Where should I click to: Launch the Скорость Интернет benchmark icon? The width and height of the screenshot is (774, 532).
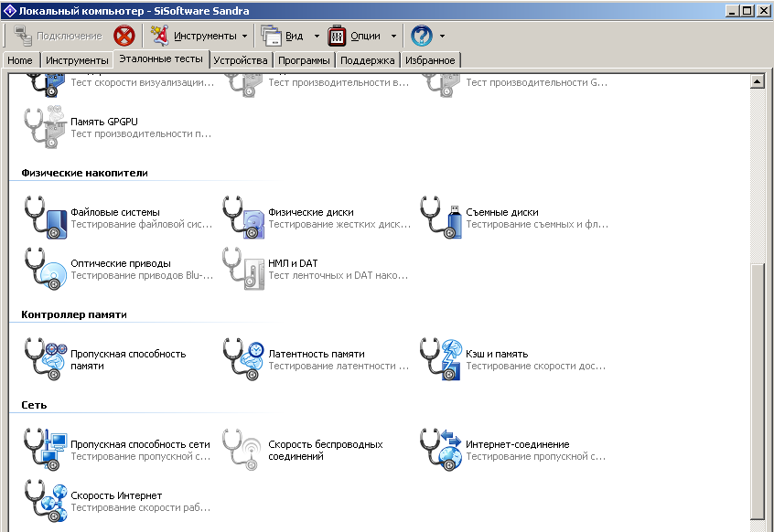[46, 501]
